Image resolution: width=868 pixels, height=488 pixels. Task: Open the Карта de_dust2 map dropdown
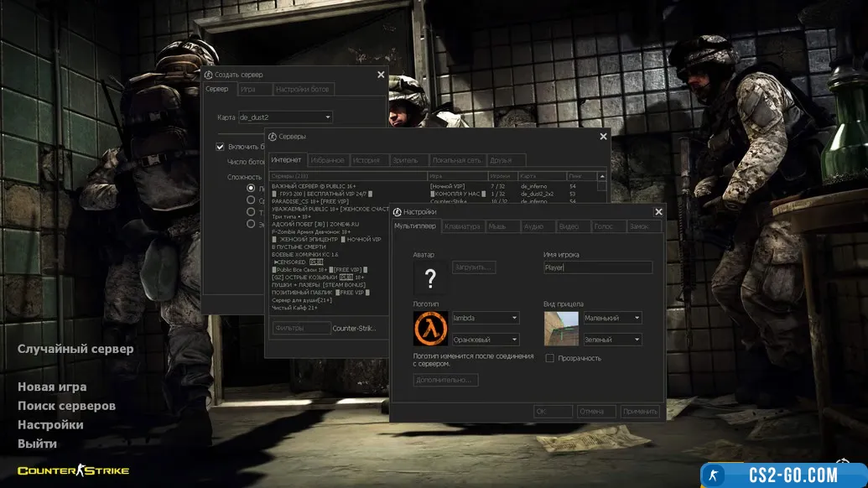click(x=285, y=117)
